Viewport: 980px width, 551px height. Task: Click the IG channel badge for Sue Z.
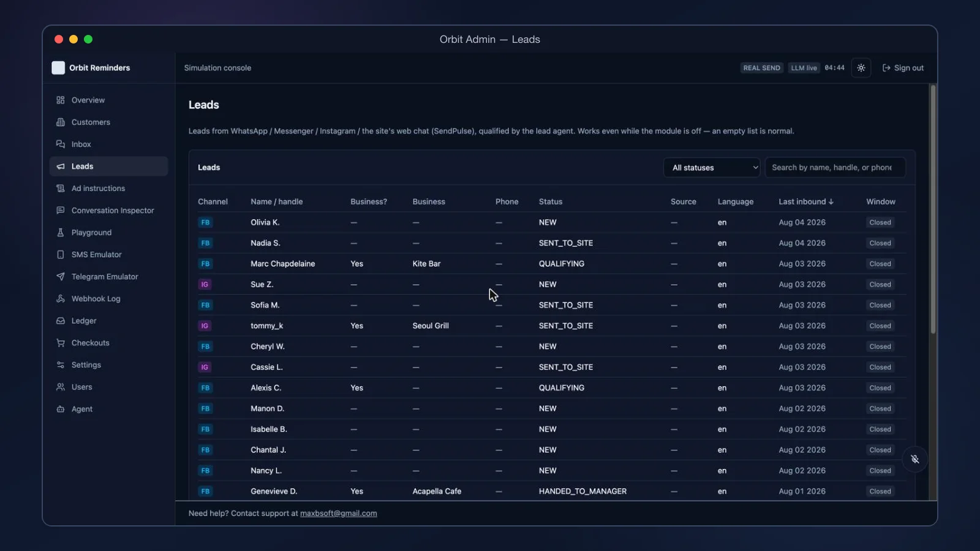click(x=205, y=284)
